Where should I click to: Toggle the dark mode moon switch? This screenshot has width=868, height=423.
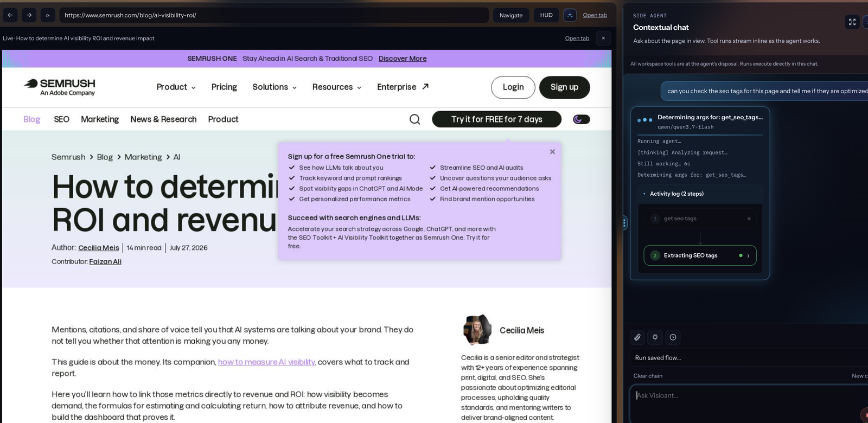(x=581, y=119)
